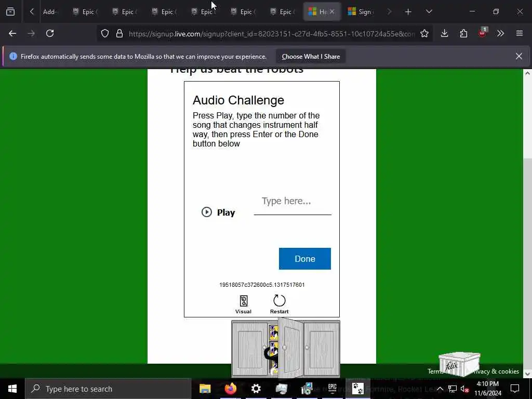Open the paw print taskbar app
Screen dimensions: 532x399
(357, 389)
